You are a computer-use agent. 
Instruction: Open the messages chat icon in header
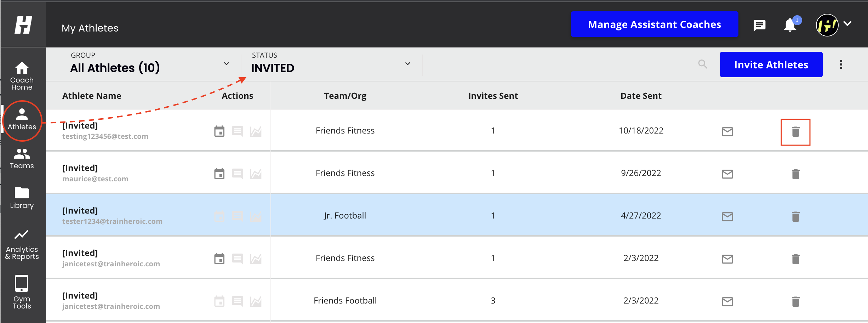(x=759, y=25)
